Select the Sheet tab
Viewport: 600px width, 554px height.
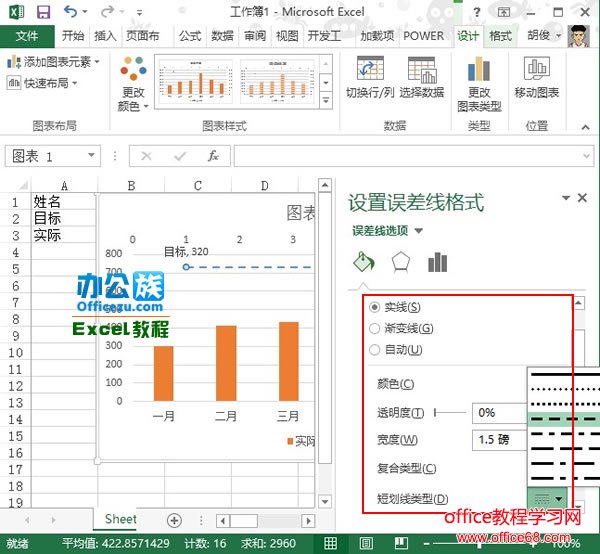point(120,519)
